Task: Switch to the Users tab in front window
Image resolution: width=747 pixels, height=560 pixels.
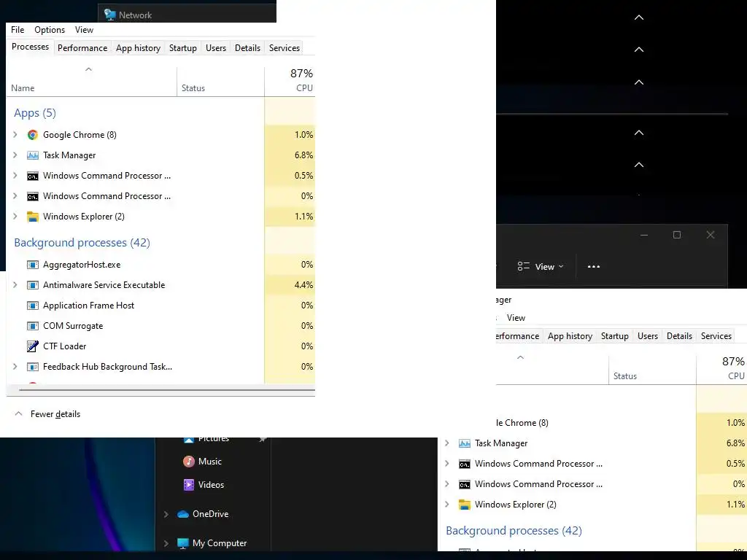Action: click(x=216, y=48)
